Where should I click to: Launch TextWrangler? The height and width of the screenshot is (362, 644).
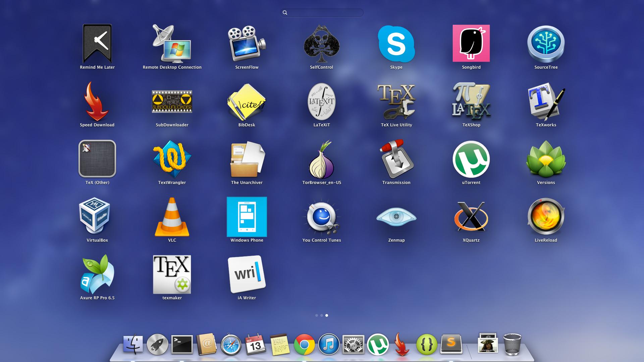[172, 159]
